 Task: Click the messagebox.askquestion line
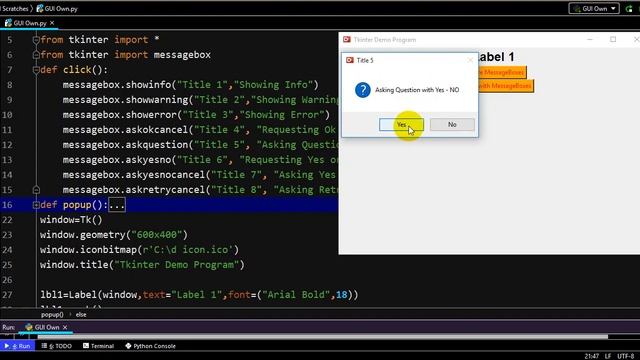pyautogui.click(x=200, y=145)
